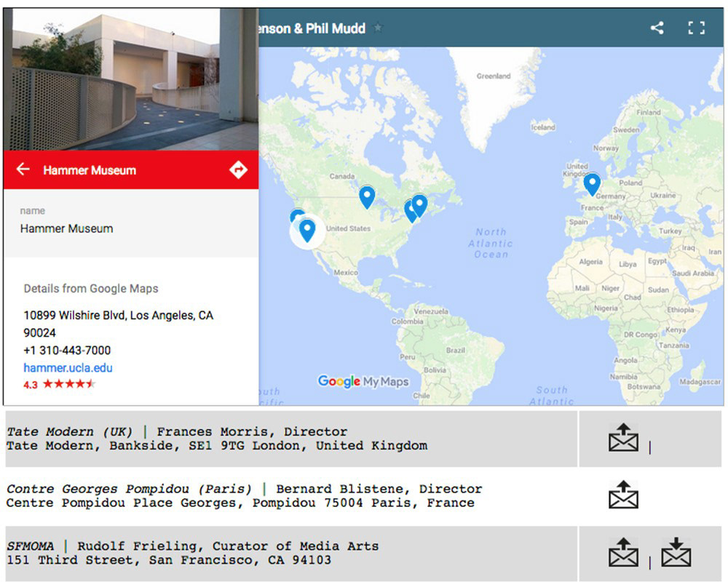Select the right-hand pin near eastern US

(420, 206)
